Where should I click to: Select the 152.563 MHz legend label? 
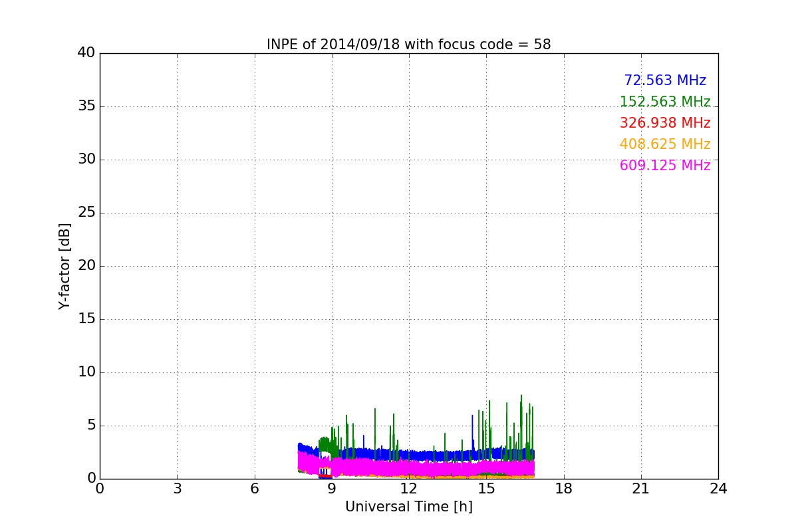665,102
